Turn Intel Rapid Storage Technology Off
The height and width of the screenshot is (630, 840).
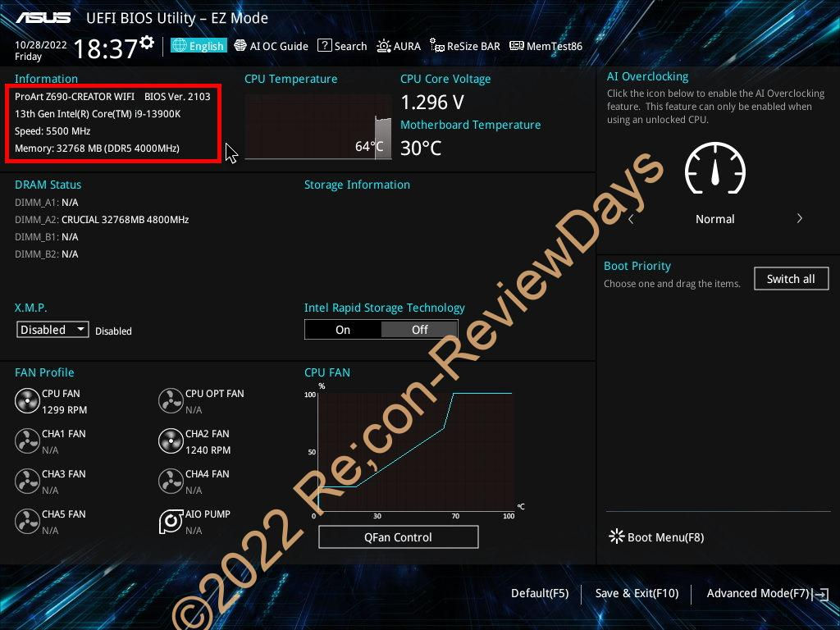pos(419,330)
